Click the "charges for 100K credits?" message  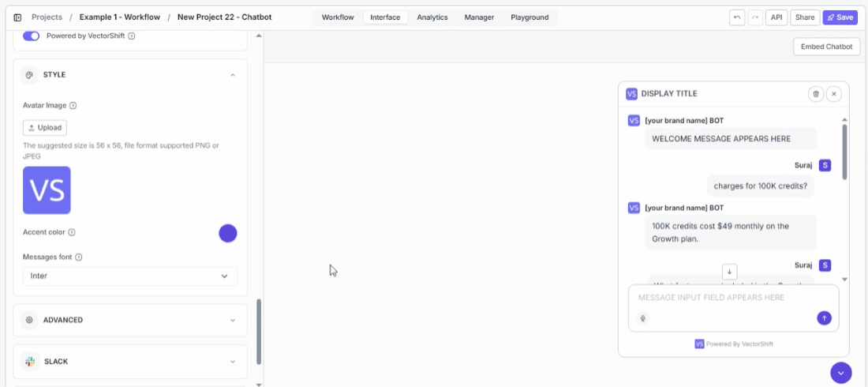coord(760,186)
